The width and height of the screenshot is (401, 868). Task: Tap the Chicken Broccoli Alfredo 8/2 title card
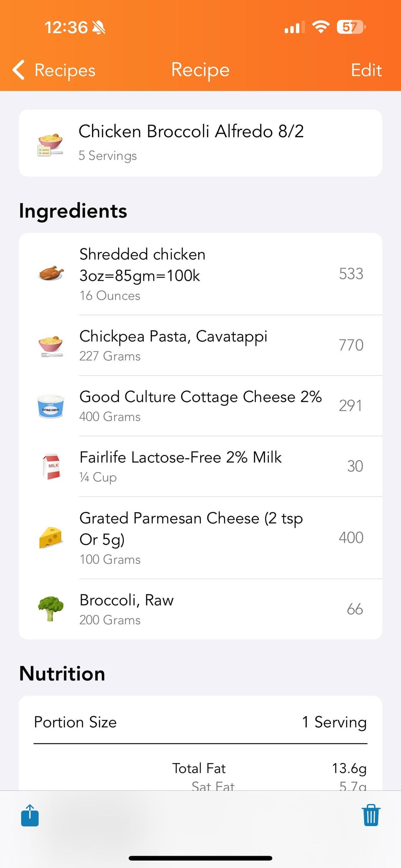pos(200,143)
